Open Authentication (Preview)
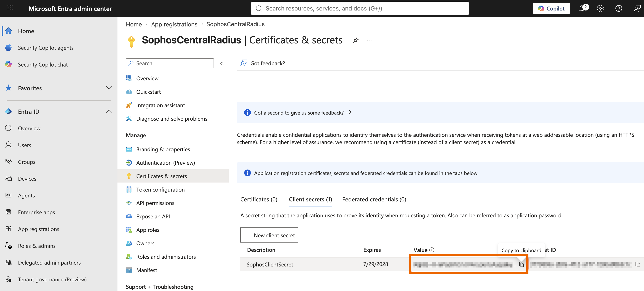Viewport: 644px width, 291px height. tap(165, 163)
